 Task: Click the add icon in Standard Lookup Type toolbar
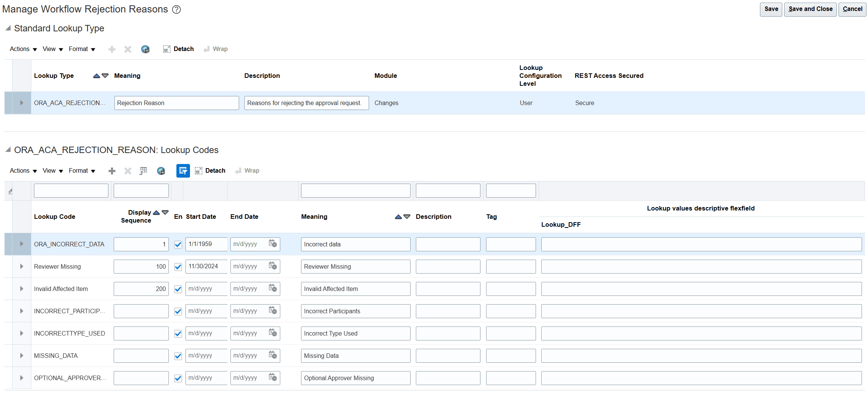[x=112, y=49]
